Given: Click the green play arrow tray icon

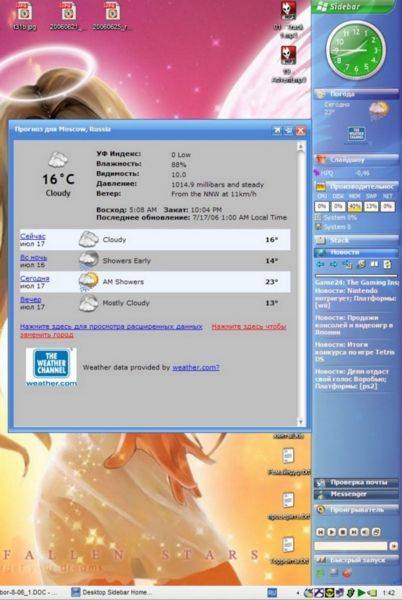Looking at the screenshot, I should point(361,593).
